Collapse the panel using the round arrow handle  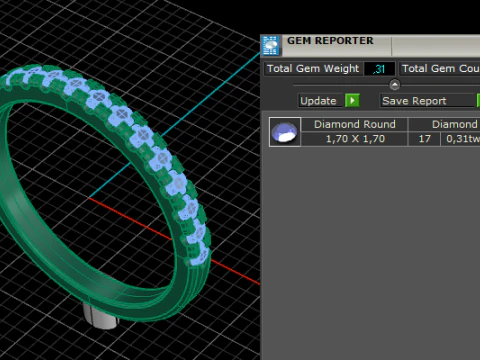(395, 85)
